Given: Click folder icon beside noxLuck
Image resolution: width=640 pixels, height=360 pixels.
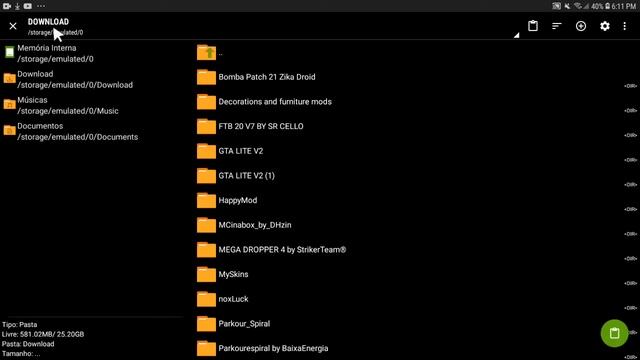Looking at the screenshot, I should click(206, 299).
